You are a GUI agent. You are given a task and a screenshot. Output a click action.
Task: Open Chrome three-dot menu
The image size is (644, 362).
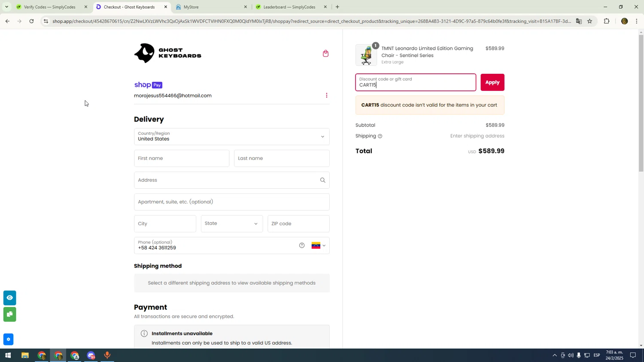click(637, 21)
